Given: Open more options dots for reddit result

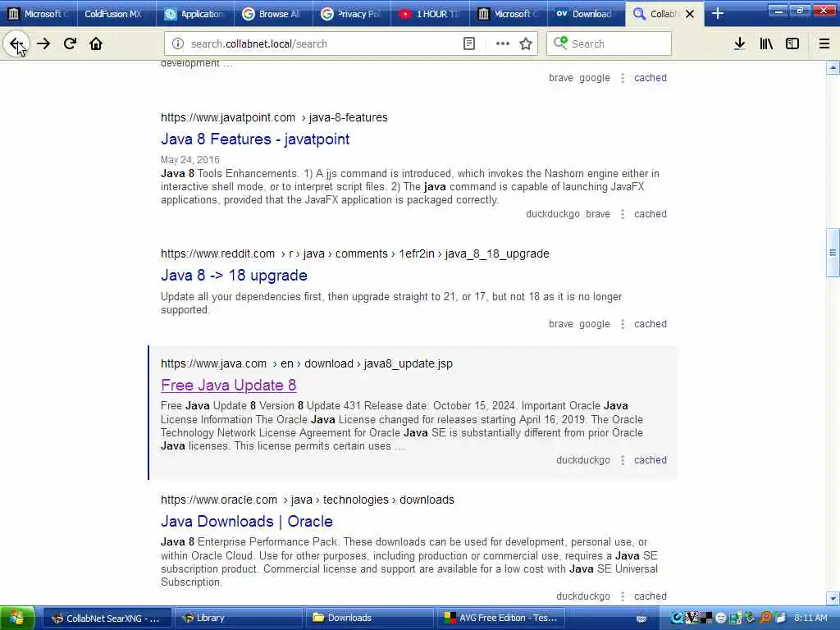Looking at the screenshot, I should pyautogui.click(x=623, y=323).
